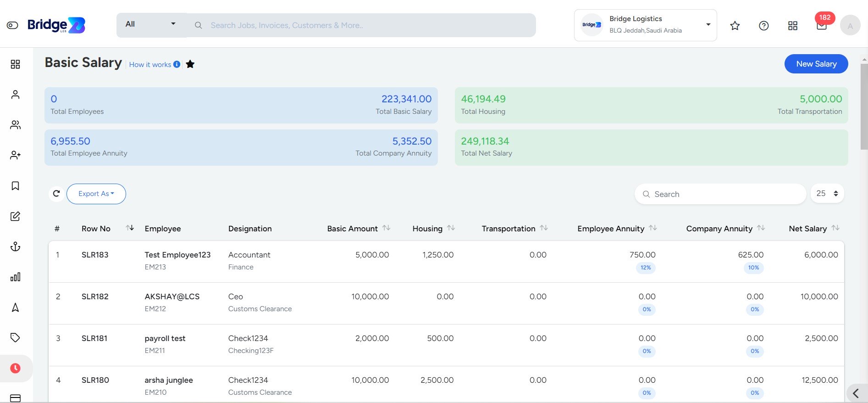Click the Ceo designation cell

236,297
